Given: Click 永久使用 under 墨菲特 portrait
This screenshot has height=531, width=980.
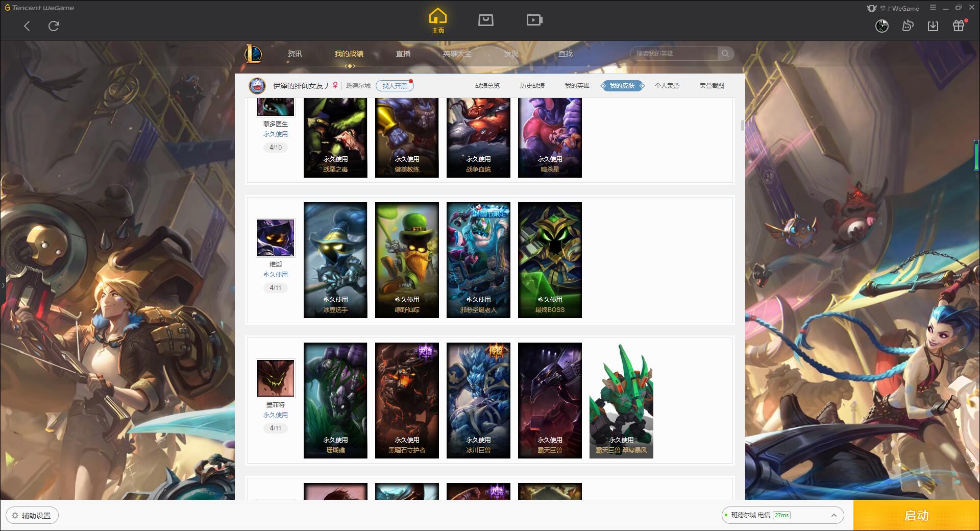Looking at the screenshot, I should (276, 415).
